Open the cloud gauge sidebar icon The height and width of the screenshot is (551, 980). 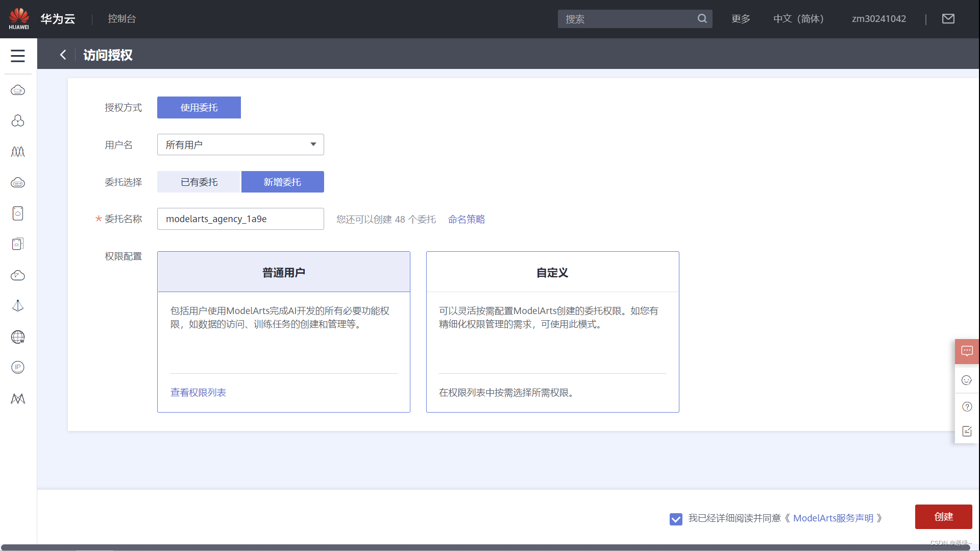click(x=18, y=275)
